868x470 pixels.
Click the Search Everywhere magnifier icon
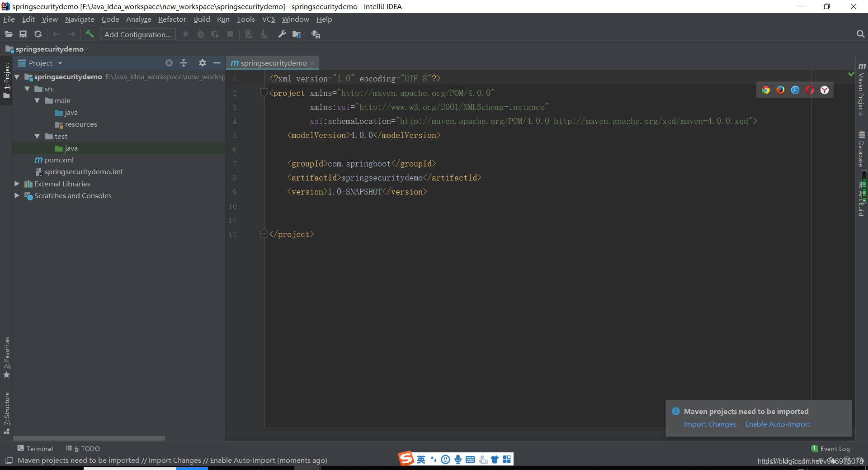tap(860, 34)
